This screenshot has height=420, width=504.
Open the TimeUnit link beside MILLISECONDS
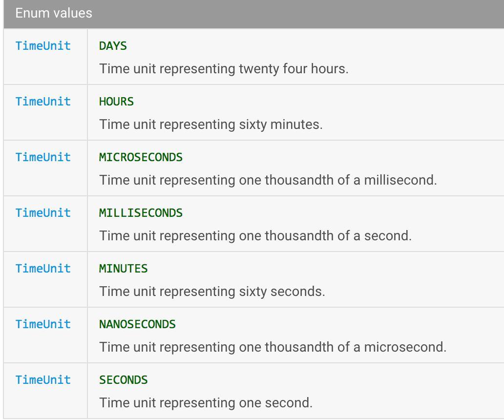pyautogui.click(x=43, y=213)
